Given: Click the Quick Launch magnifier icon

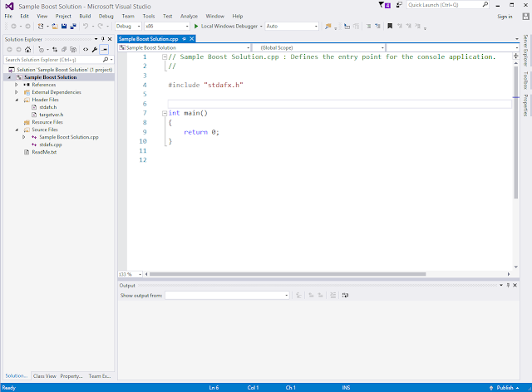Looking at the screenshot, I should [485, 5].
